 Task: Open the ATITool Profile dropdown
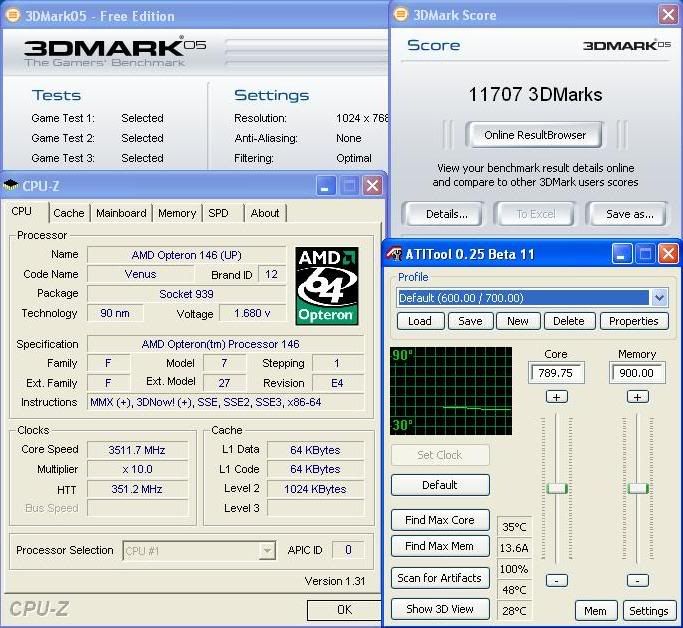pos(659,298)
